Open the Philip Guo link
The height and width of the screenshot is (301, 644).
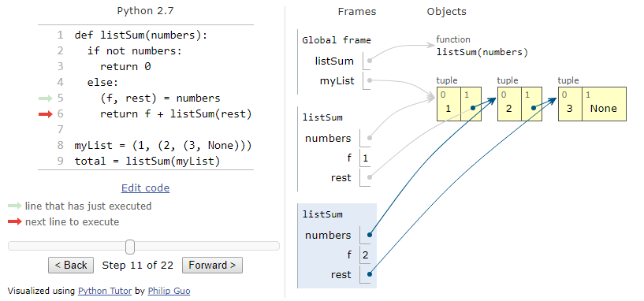pos(169,291)
